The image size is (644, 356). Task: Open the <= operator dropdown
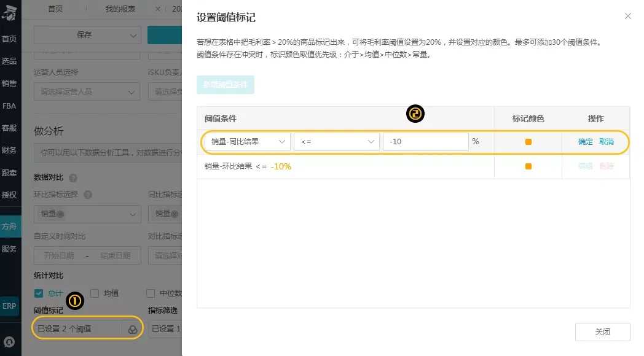(x=336, y=142)
